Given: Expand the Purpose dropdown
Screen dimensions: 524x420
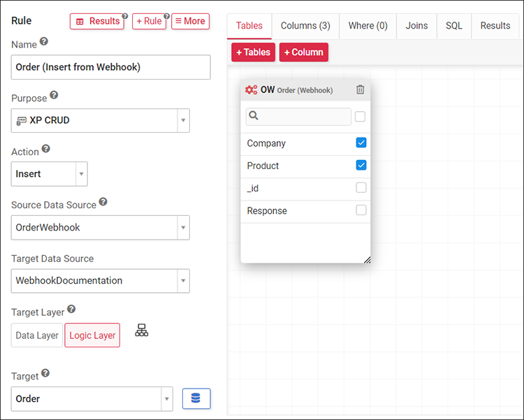Looking at the screenshot, I should click(183, 120).
